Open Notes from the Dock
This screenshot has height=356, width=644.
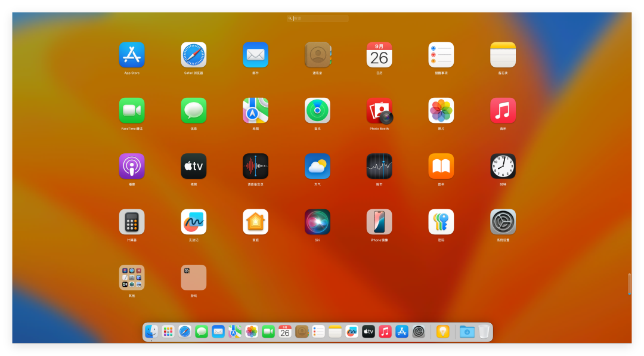click(335, 332)
